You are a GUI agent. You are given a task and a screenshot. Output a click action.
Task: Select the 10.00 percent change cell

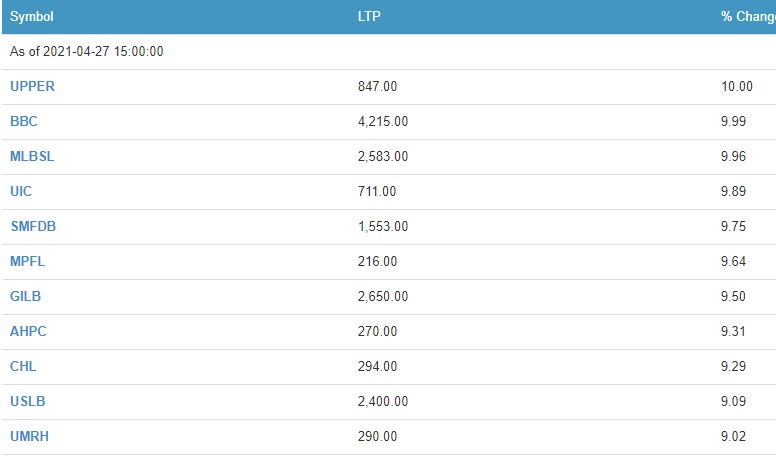[737, 87]
